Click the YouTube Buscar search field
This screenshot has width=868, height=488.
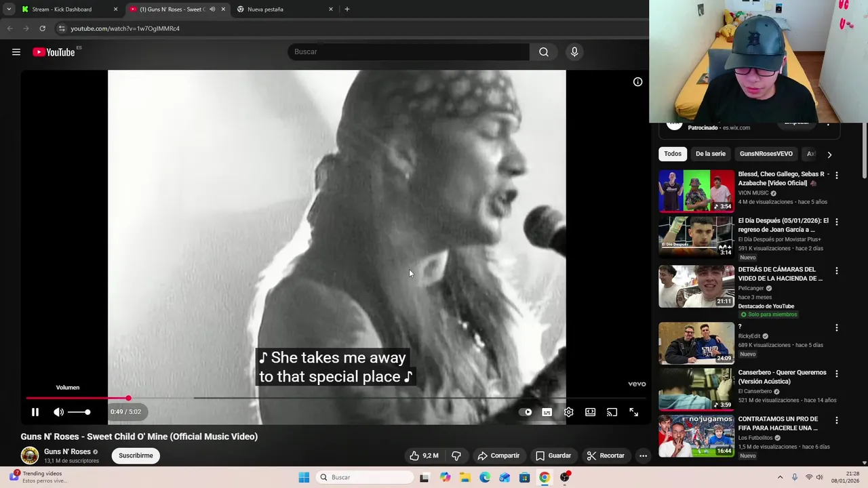409,52
